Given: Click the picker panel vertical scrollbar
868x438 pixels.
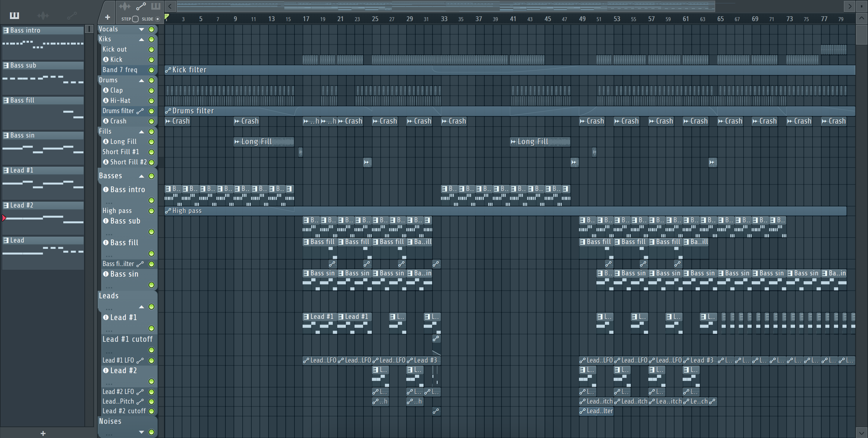Looking at the screenshot, I should 89,29.
